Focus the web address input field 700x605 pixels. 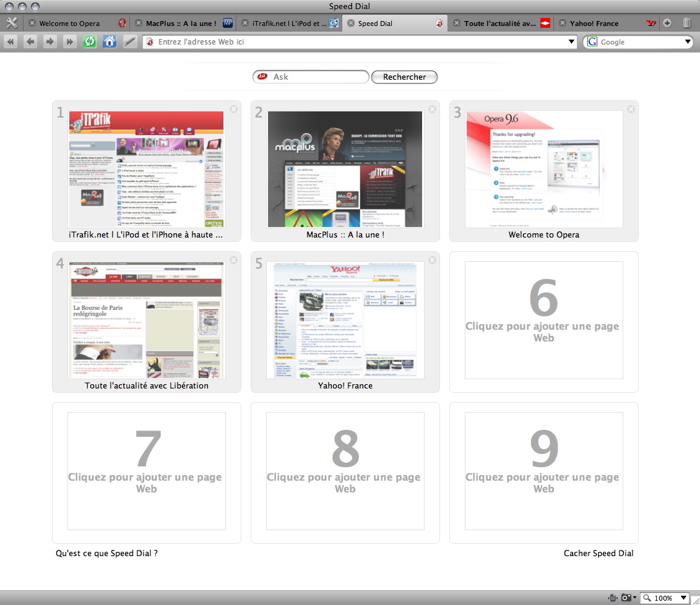click(360, 42)
